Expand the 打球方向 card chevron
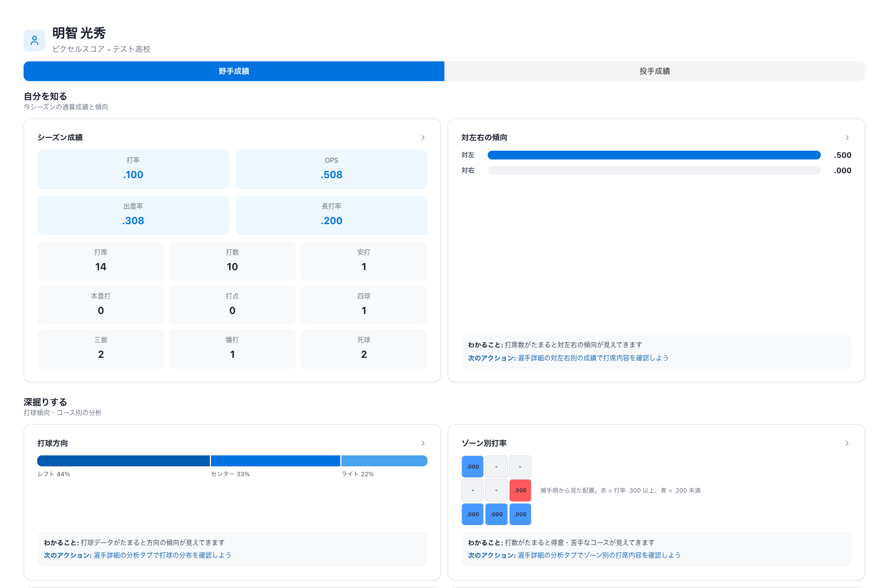The width and height of the screenshot is (891, 588). click(423, 443)
